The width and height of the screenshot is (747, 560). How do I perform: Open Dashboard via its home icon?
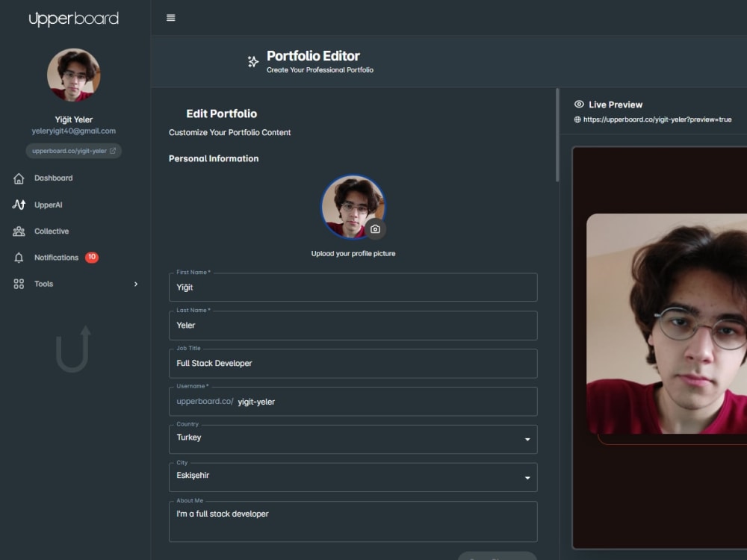(x=19, y=178)
